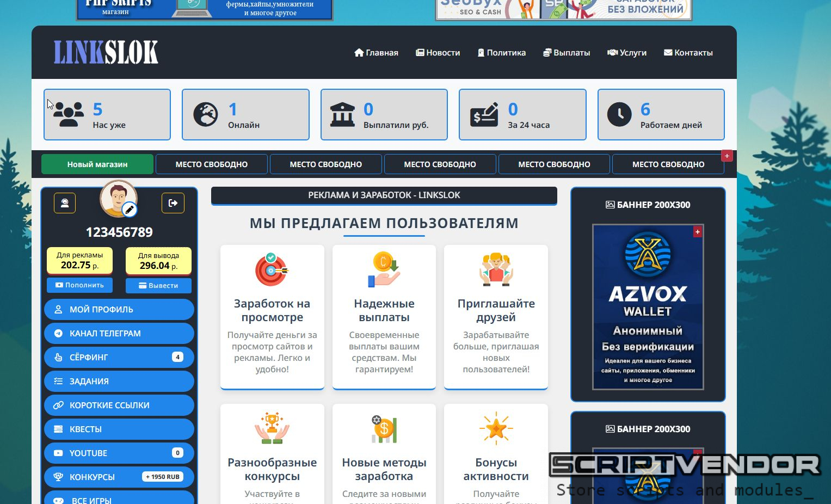
Task: Click the cheque icon next to За 24 часа
Action: tap(484, 114)
